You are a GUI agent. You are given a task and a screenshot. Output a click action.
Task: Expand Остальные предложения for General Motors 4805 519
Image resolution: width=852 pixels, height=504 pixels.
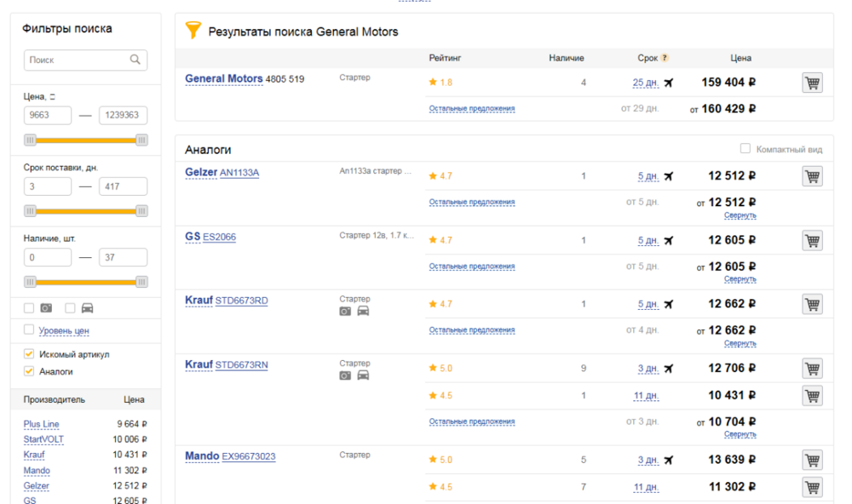coord(472,109)
